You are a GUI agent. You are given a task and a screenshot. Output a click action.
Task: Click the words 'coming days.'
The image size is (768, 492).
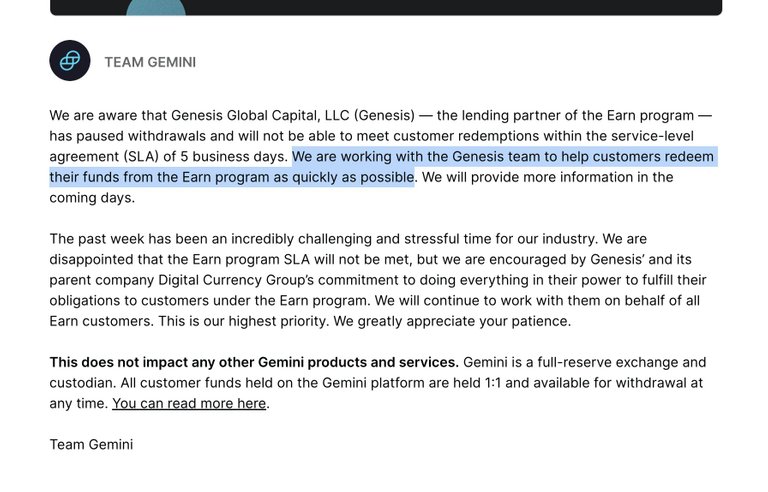92,198
